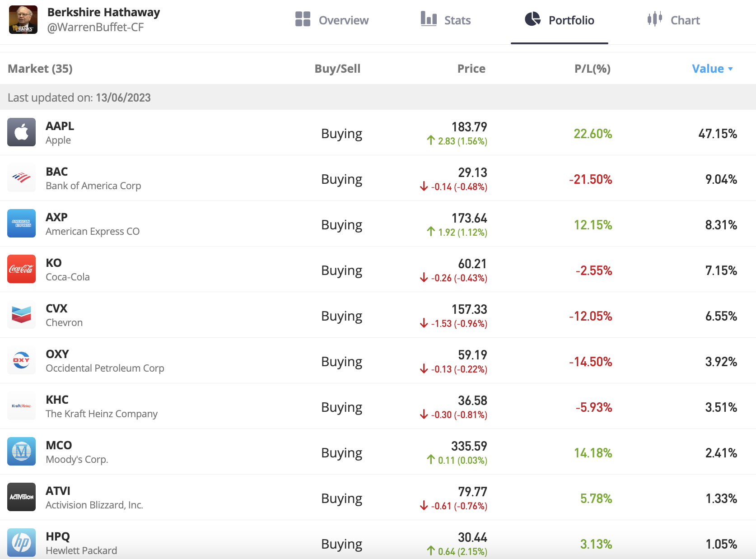Open the Coca-Cola logo icon
Image resolution: width=756 pixels, height=559 pixels.
[x=21, y=269]
